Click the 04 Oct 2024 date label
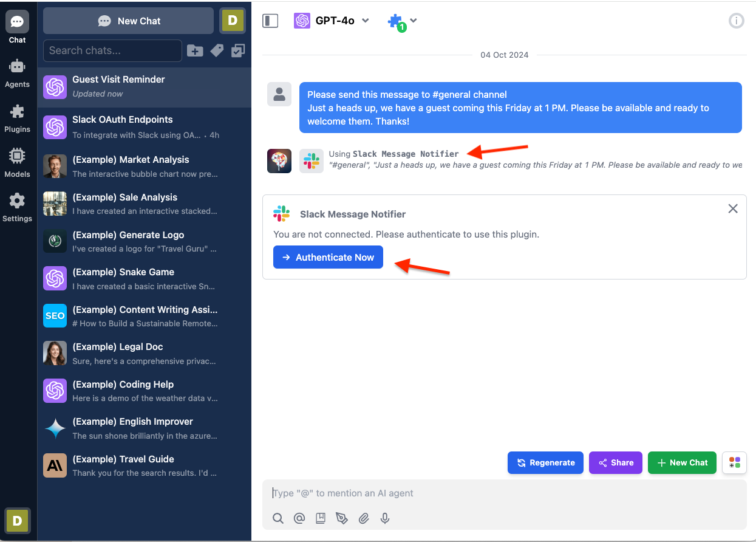This screenshot has height=542, width=756. 504,55
